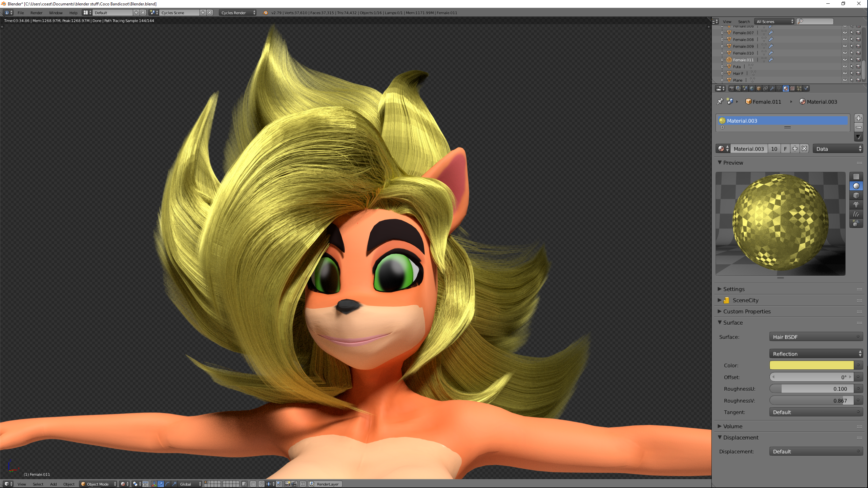Click the Material.003 user count 10 button
Viewport: 868px width, 488px height.
(x=774, y=149)
